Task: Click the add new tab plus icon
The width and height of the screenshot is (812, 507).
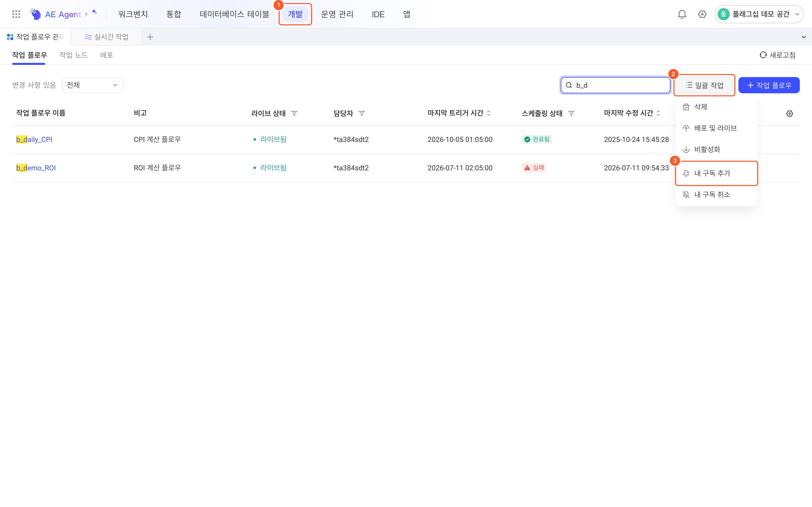Action: coord(150,37)
